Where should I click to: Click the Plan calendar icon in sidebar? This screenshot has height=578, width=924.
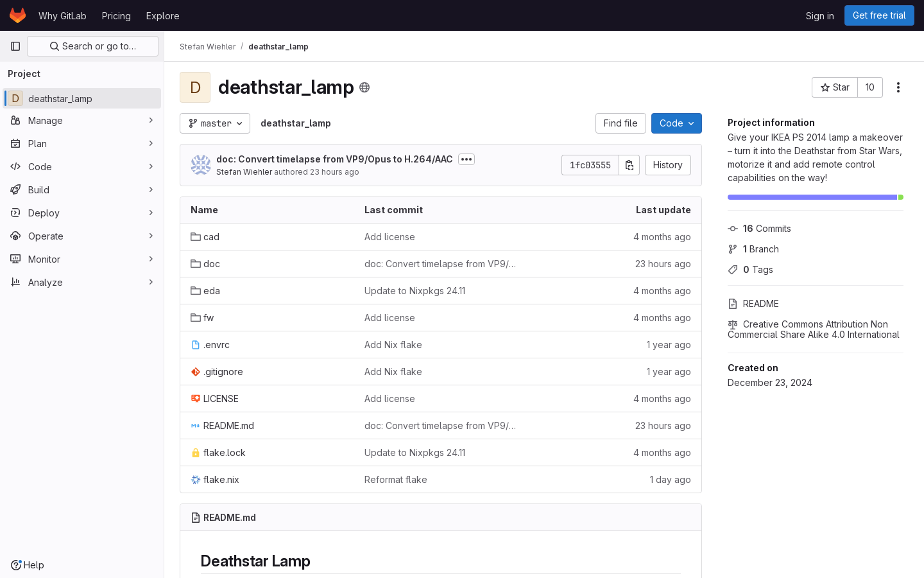(x=15, y=144)
